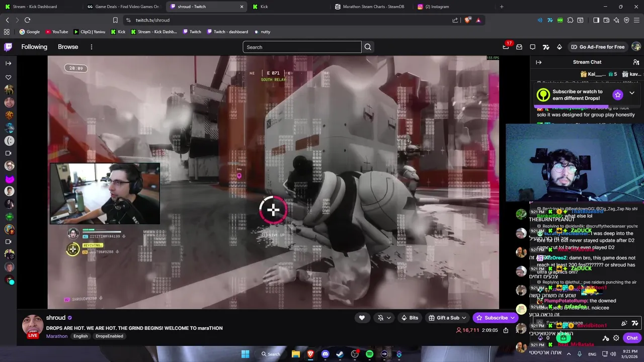Switch to the Instagram tab
The width and height of the screenshot is (644, 362).
(x=453, y=7)
